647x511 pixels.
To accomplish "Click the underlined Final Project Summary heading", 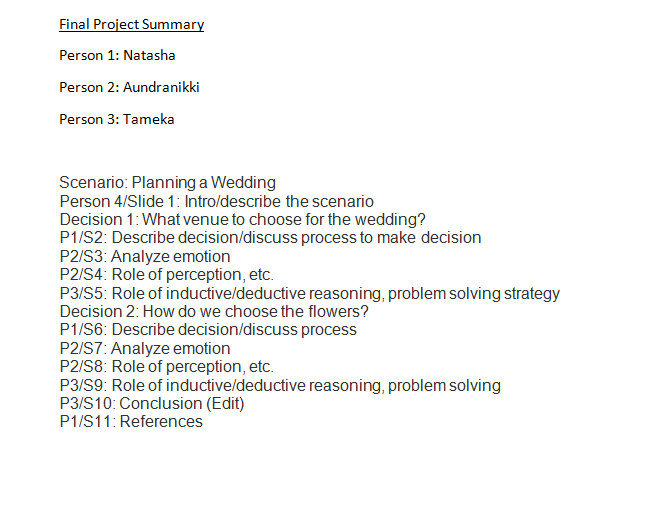I will pyautogui.click(x=131, y=24).
